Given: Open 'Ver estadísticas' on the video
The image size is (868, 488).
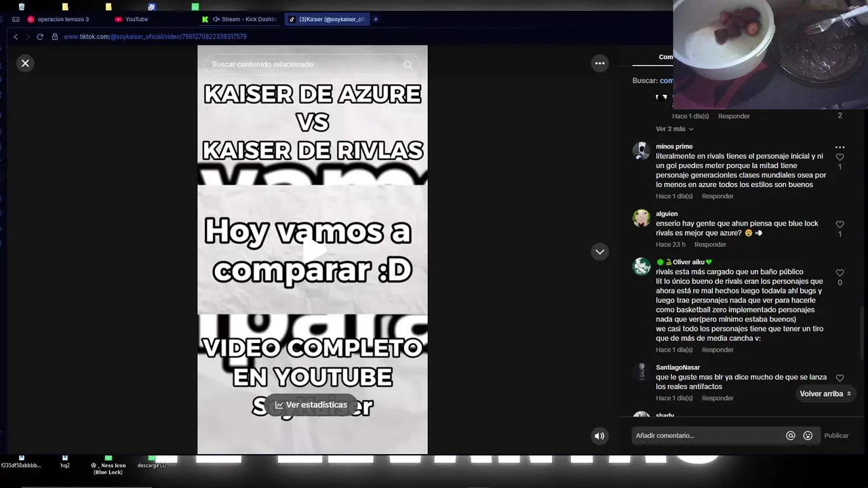Looking at the screenshot, I should click(311, 405).
